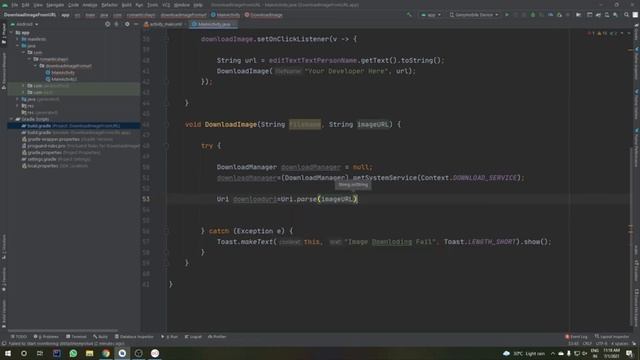640x360 pixels.
Task: Click the weather Light rain taskbar widget
Action: [x=524, y=353]
